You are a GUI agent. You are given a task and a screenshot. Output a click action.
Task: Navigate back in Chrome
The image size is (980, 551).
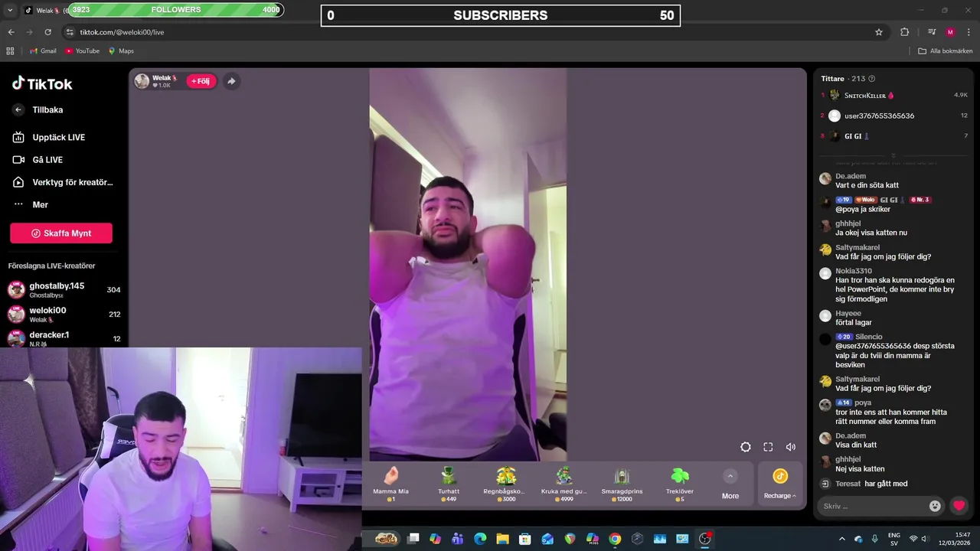coord(11,32)
